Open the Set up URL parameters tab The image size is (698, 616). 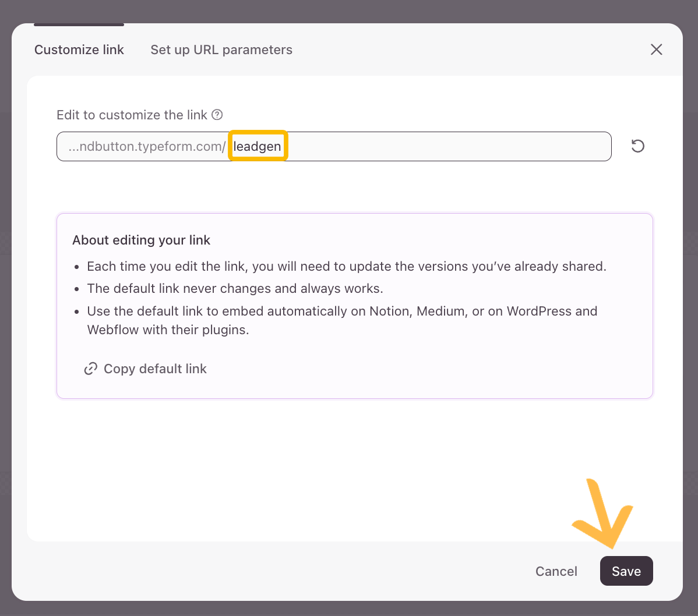click(x=221, y=50)
